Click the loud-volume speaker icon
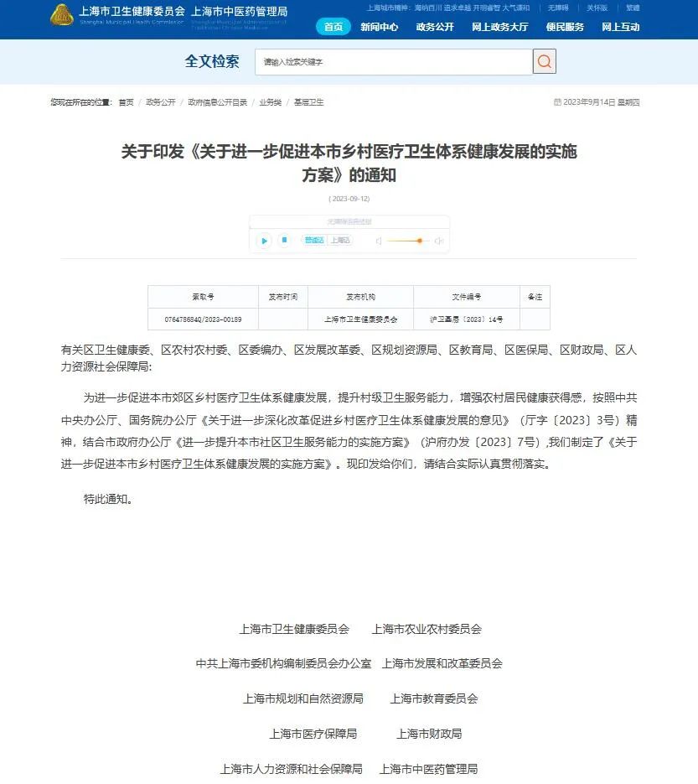The width and height of the screenshot is (698, 784). click(439, 241)
